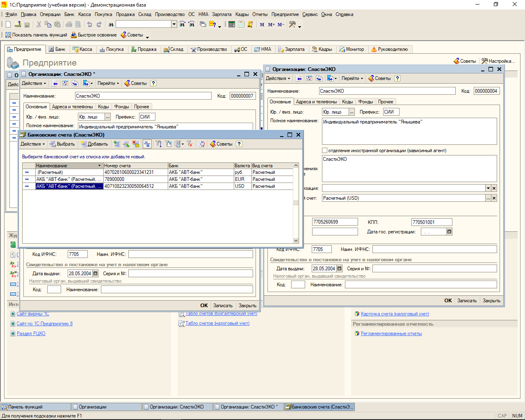Click the question mark help icon in Банковские счета
The width and height of the screenshot is (525, 420).
click(x=239, y=144)
